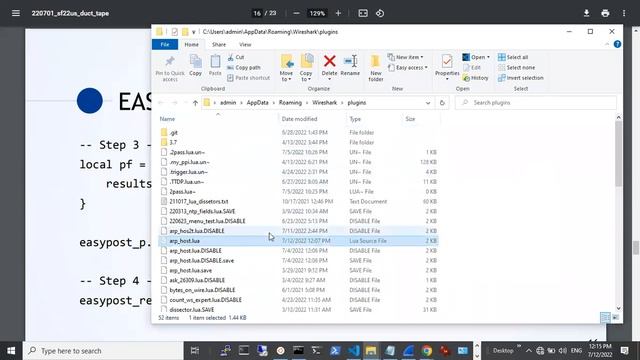Image resolution: width=640 pixels, height=360 pixels.
Task: Click PDF page number field
Action: coord(257,13)
